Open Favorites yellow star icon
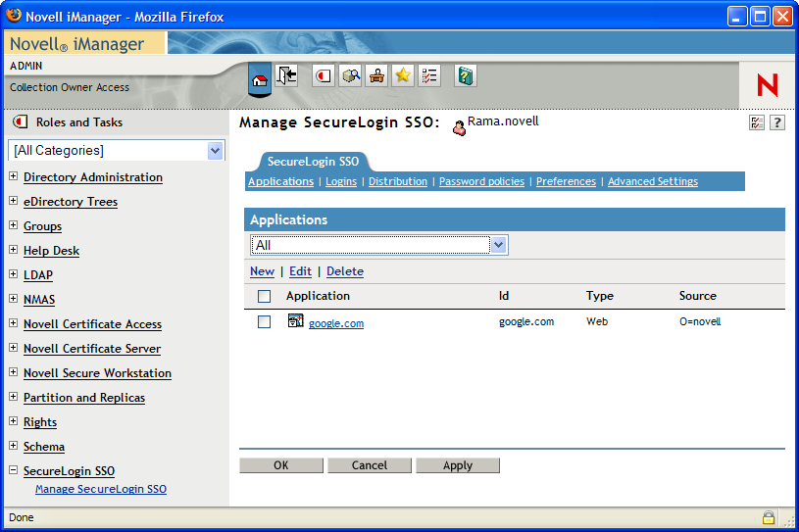Screen dimensions: 799x532 tap(403, 75)
